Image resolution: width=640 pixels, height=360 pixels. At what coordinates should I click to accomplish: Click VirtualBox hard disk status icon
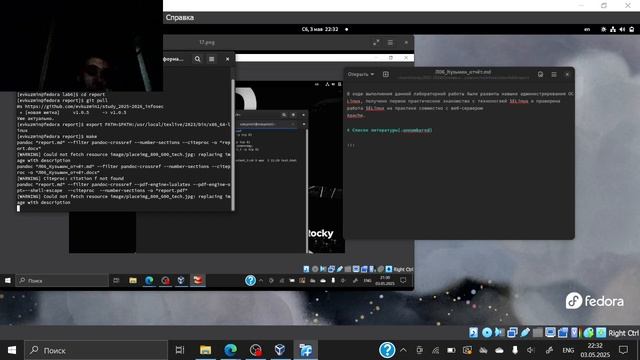coord(473,333)
